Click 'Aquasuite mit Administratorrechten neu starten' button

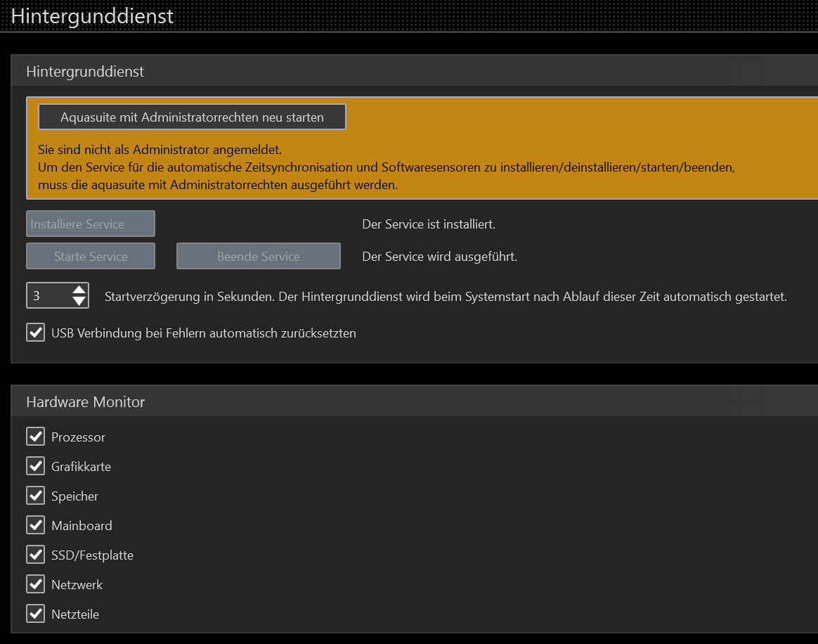[192, 117]
